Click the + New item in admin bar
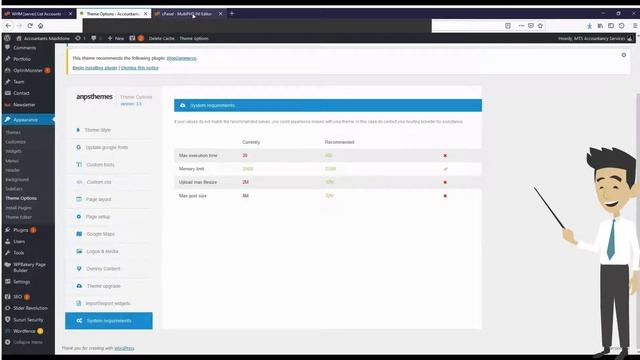Screen dimensions: 640x360 tap(116, 38)
